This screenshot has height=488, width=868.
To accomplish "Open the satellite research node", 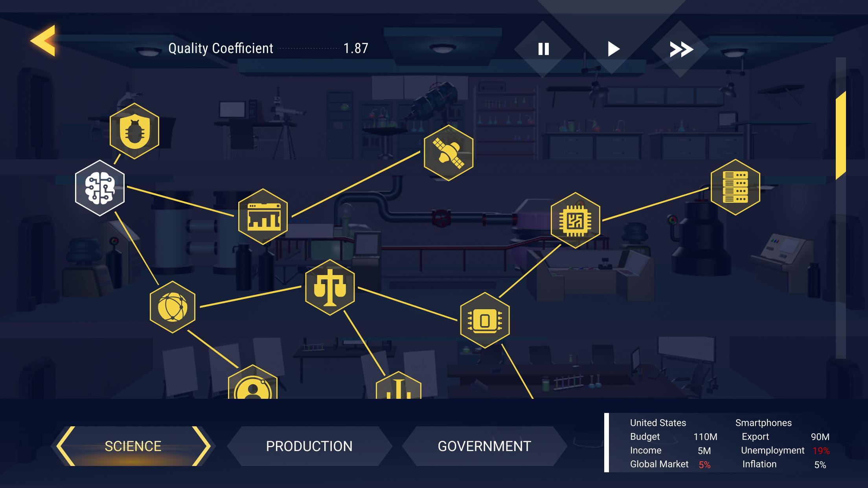I will pyautogui.click(x=449, y=153).
